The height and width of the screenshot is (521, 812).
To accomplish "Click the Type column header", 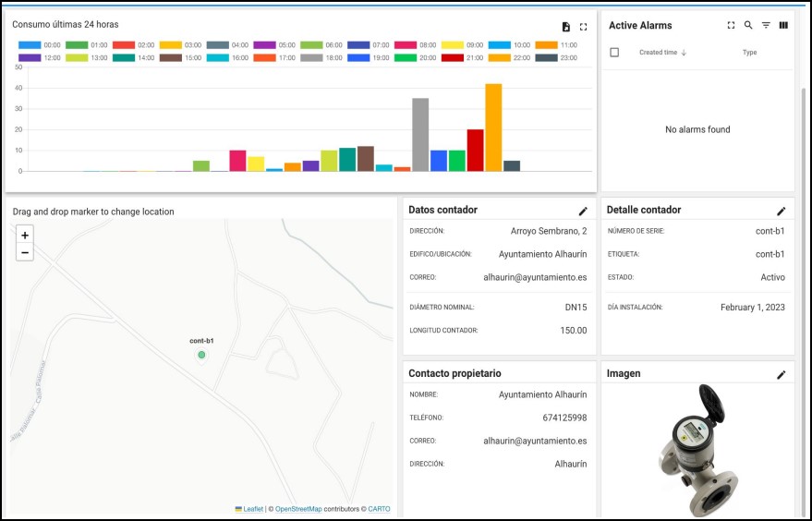I will 749,53.
